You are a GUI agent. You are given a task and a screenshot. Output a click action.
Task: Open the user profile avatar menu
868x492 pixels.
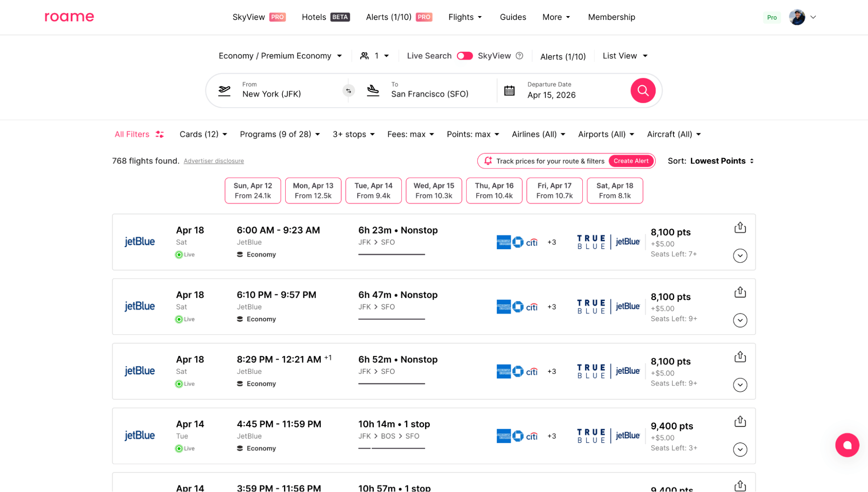[x=797, y=17]
